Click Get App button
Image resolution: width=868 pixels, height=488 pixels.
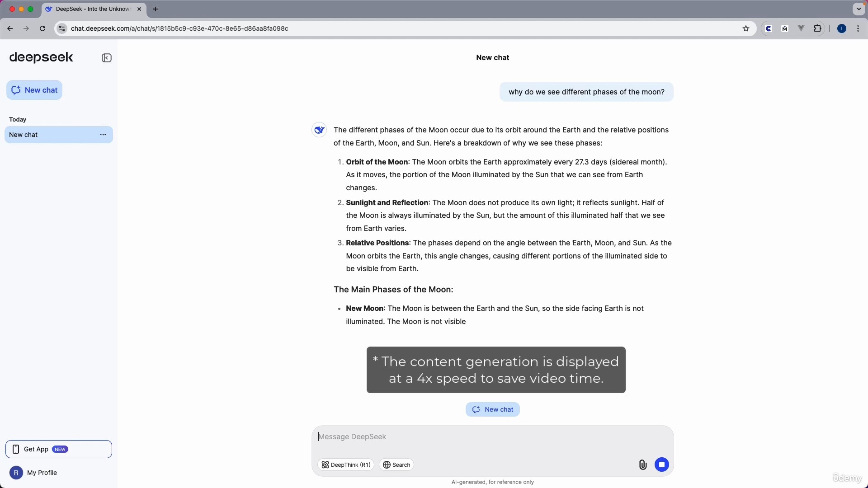click(59, 449)
